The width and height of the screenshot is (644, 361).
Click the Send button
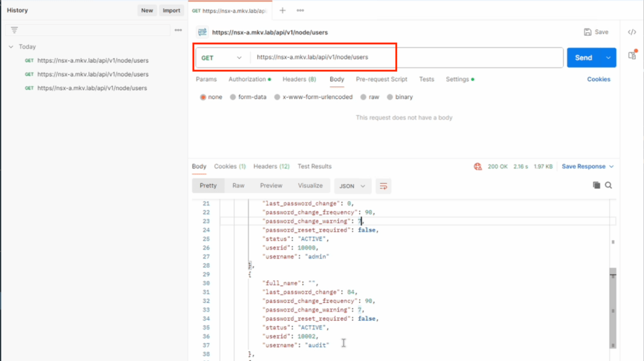point(584,57)
